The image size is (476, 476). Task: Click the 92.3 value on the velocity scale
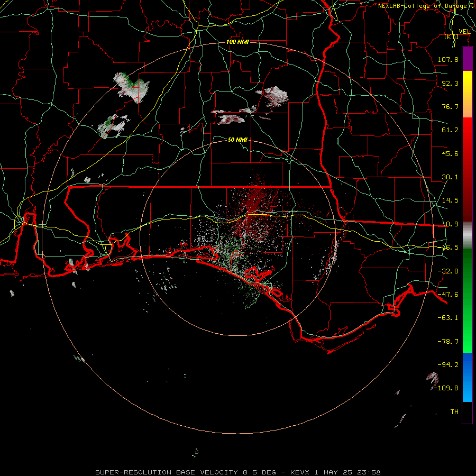450,83
